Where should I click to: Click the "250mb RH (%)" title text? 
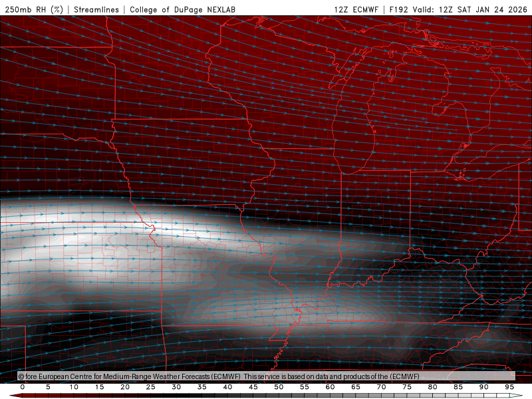pos(34,9)
